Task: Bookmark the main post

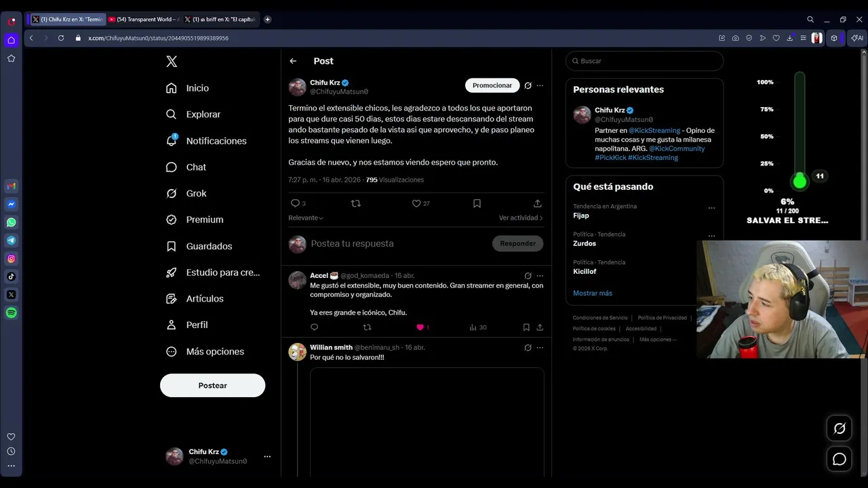Action: (x=477, y=203)
